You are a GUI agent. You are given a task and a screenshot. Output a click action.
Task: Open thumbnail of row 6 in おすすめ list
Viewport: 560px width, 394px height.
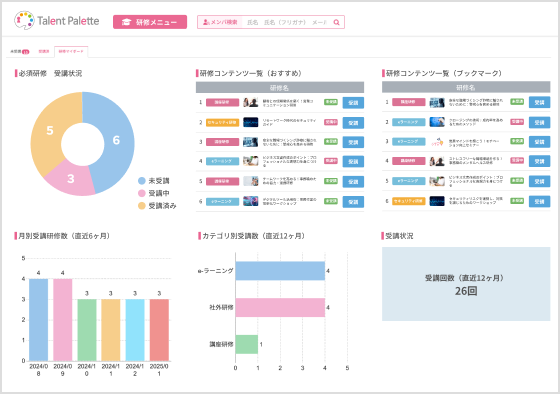pos(250,201)
